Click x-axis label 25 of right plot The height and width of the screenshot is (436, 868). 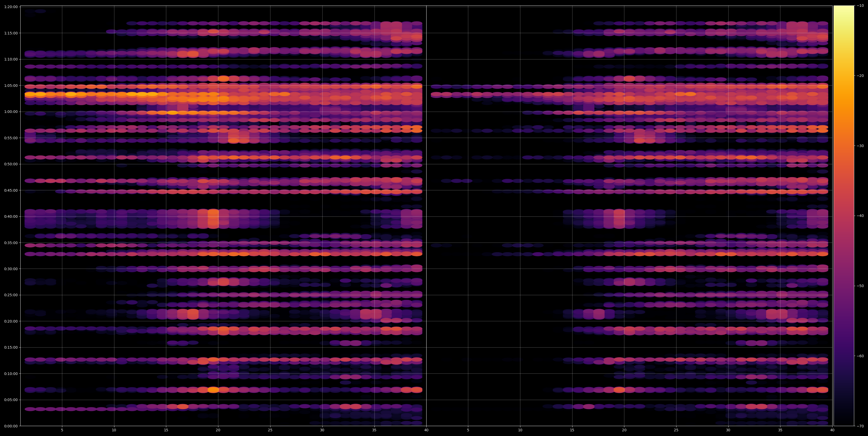pyautogui.click(x=676, y=430)
